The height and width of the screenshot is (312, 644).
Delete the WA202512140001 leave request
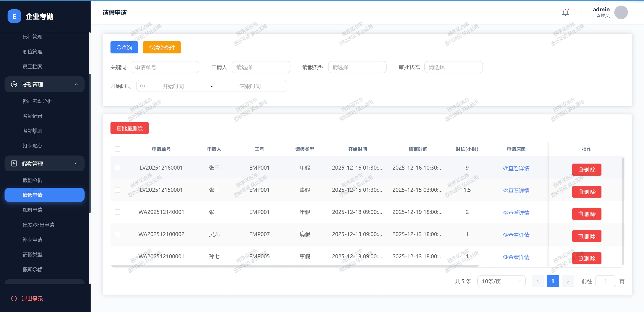pyautogui.click(x=587, y=214)
